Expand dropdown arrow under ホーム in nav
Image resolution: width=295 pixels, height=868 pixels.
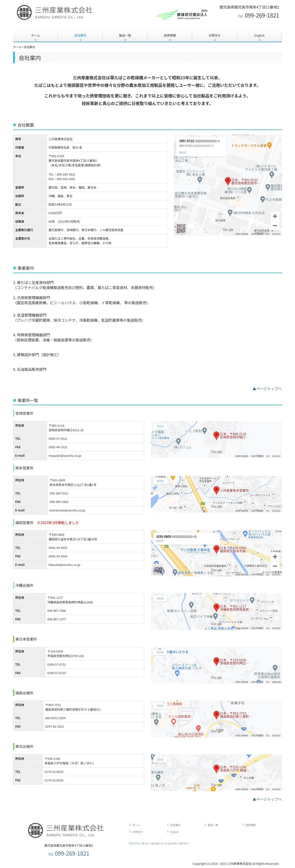tap(35, 40)
